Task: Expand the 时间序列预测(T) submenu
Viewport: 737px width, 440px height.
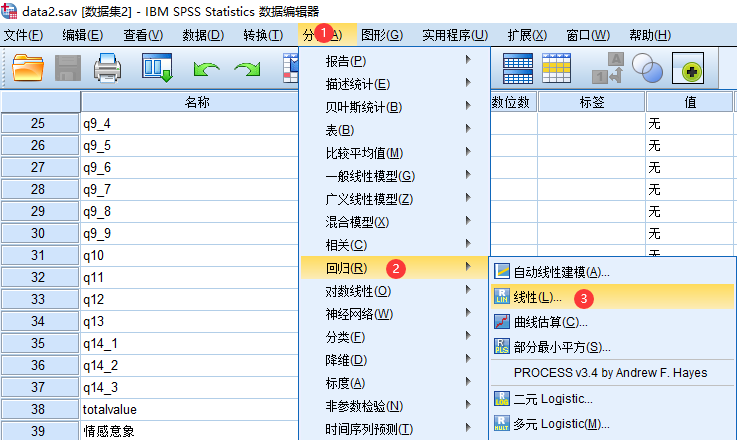Action: pos(394,429)
